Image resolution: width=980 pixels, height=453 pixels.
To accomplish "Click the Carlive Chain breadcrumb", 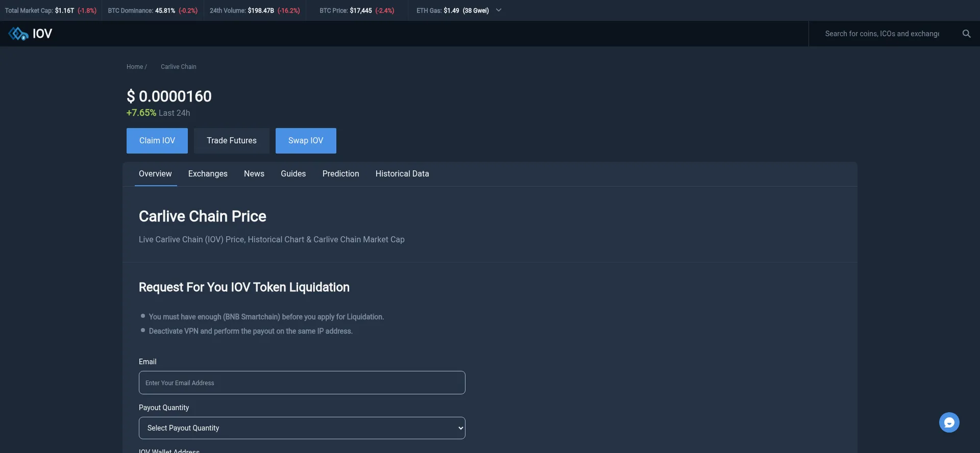I will click(179, 67).
